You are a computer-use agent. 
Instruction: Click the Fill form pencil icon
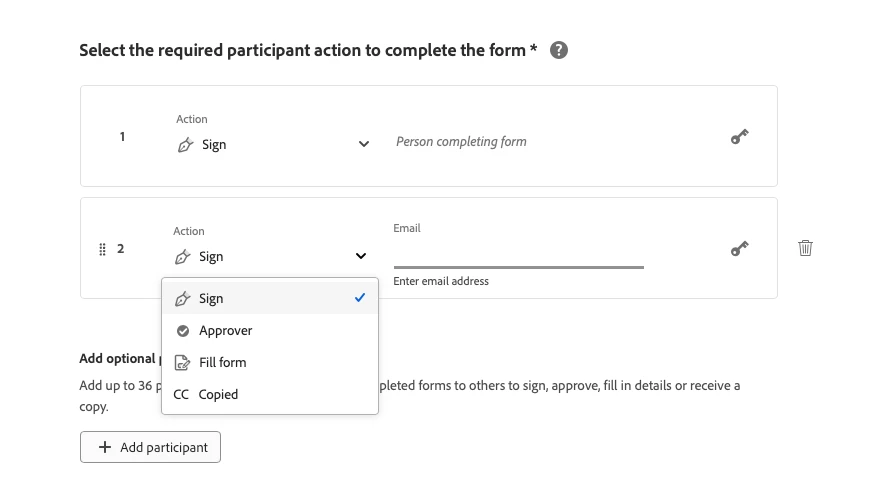[x=182, y=363]
